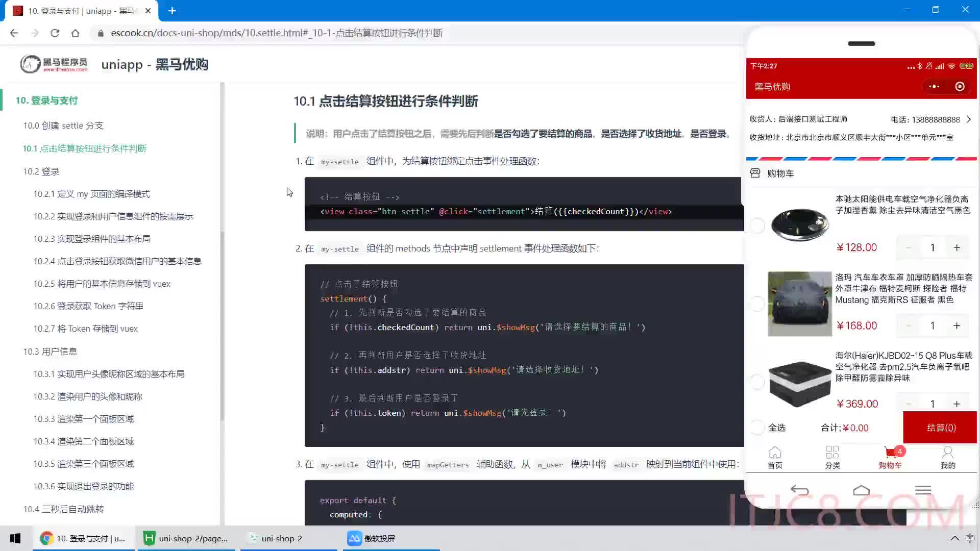The height and width of the screenshot is (551, 980).
Task: Open sidebar item 10.2 登录
Action: pos(41,171)
